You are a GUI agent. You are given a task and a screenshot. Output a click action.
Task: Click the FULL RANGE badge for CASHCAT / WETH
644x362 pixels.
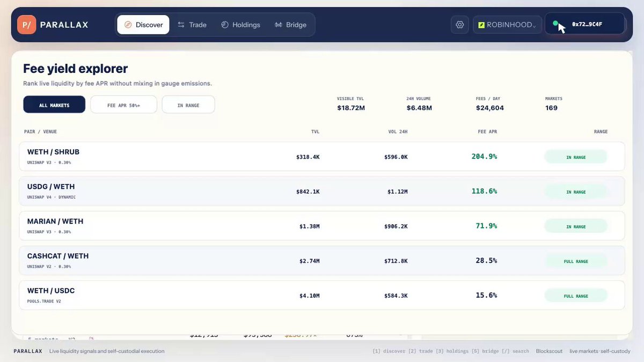coord(576,261)
